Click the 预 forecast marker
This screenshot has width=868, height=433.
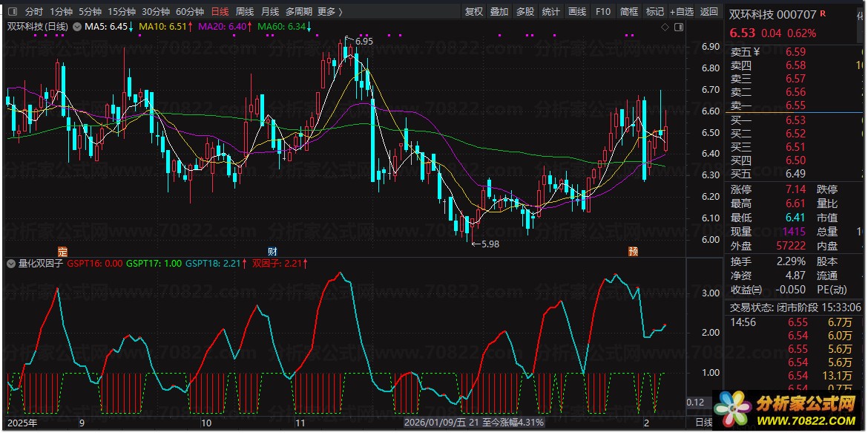coord(634,251)
